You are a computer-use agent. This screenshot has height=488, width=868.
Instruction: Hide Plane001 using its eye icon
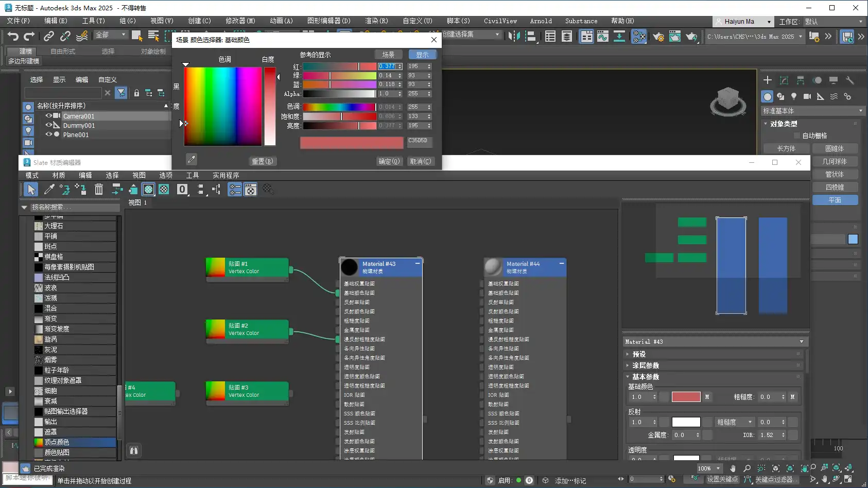(x=49, y=134)
